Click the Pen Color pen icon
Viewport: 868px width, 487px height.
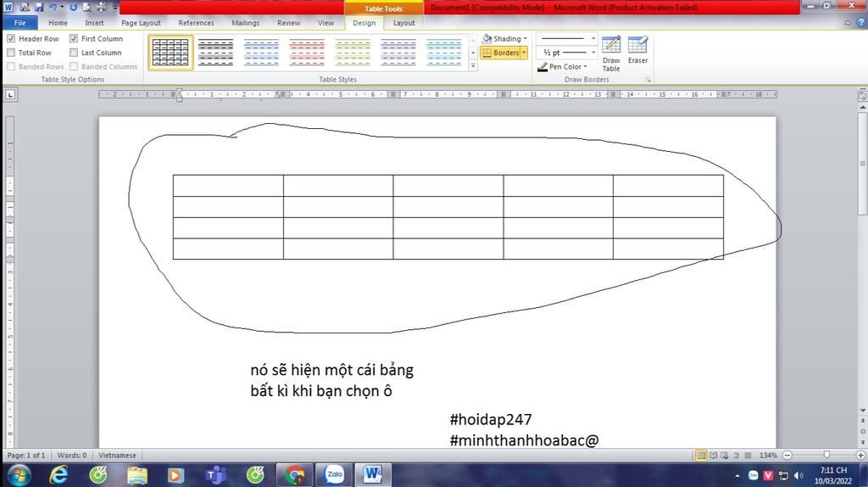pos(542,66)
